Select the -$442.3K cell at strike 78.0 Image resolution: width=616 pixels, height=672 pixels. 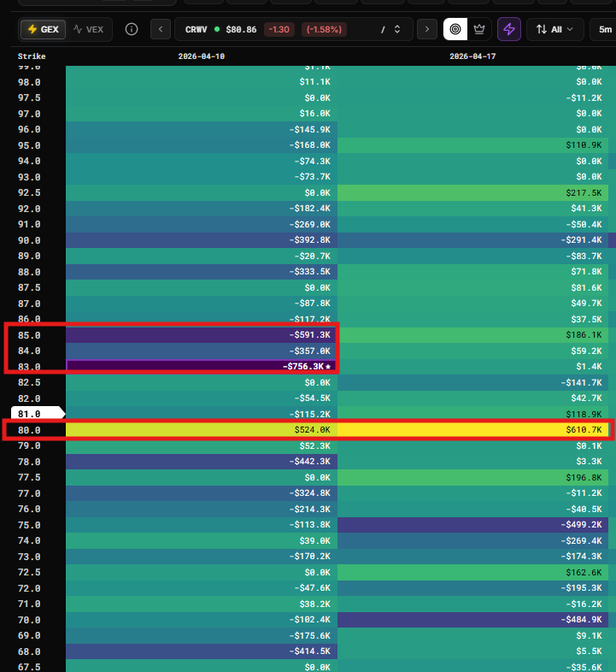click(202, 462)
